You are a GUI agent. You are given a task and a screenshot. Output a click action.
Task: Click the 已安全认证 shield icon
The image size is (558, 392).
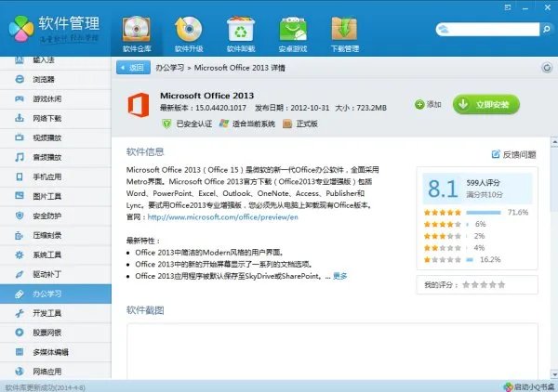[166, 124]
